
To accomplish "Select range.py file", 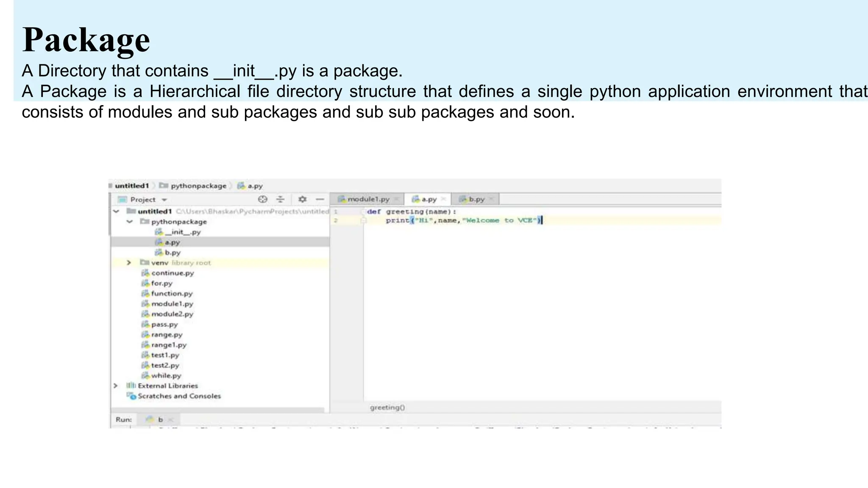I will 167,335.
